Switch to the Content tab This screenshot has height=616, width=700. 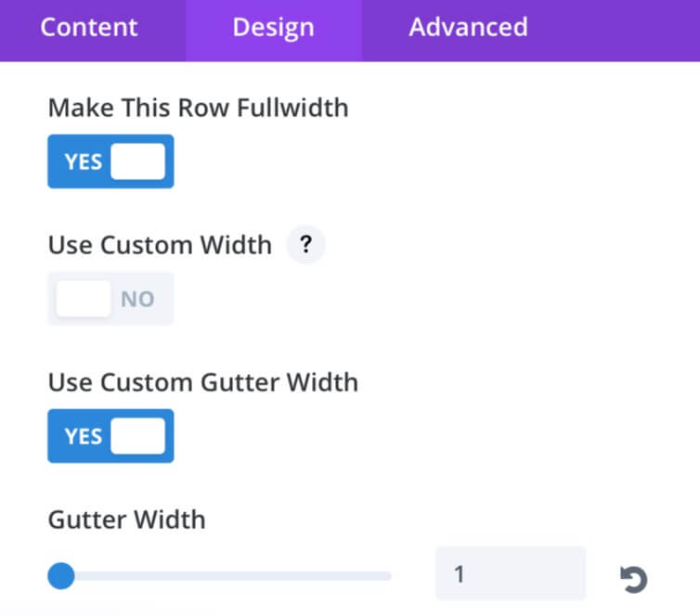[89, 27]
